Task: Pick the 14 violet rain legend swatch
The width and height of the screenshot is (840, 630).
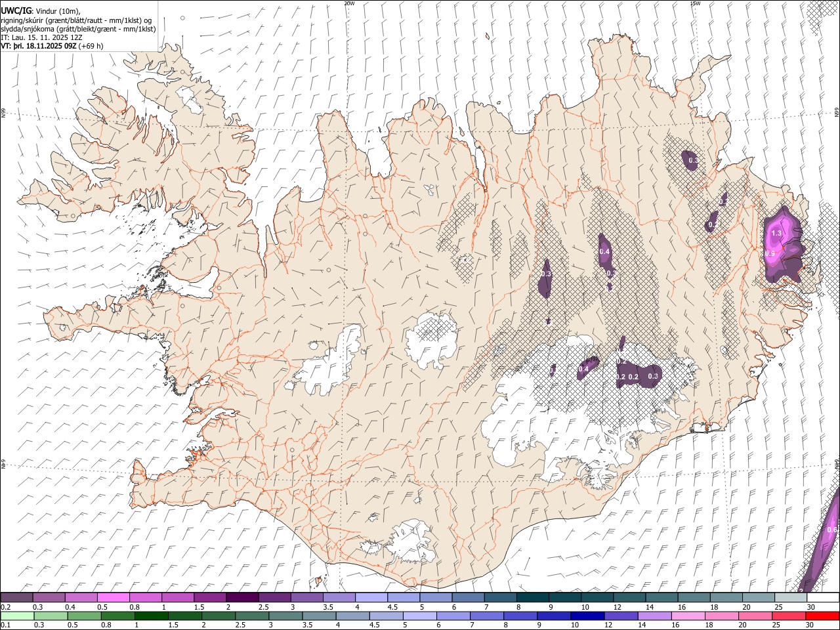Action: click(x=655, y=616)
